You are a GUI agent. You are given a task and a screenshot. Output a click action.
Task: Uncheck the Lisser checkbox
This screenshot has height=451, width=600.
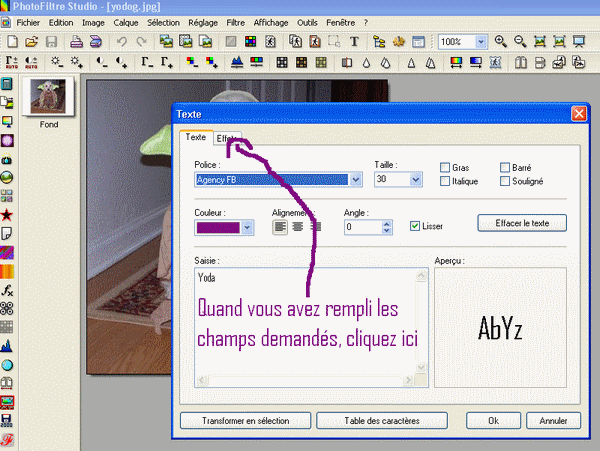click(x=415, y=226)
